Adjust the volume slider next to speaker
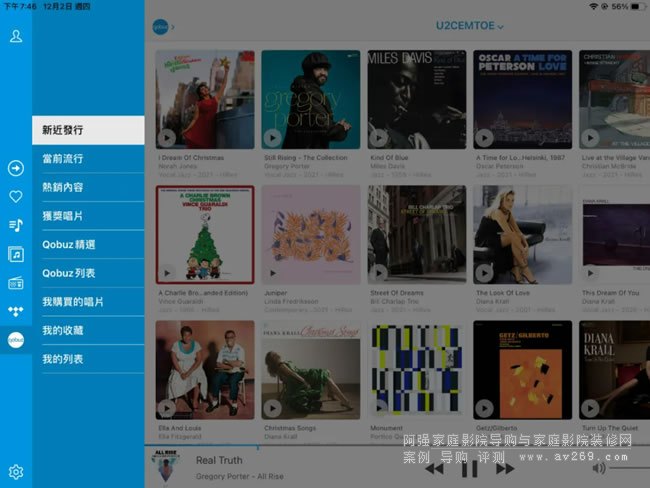 (x=629, y=469)
